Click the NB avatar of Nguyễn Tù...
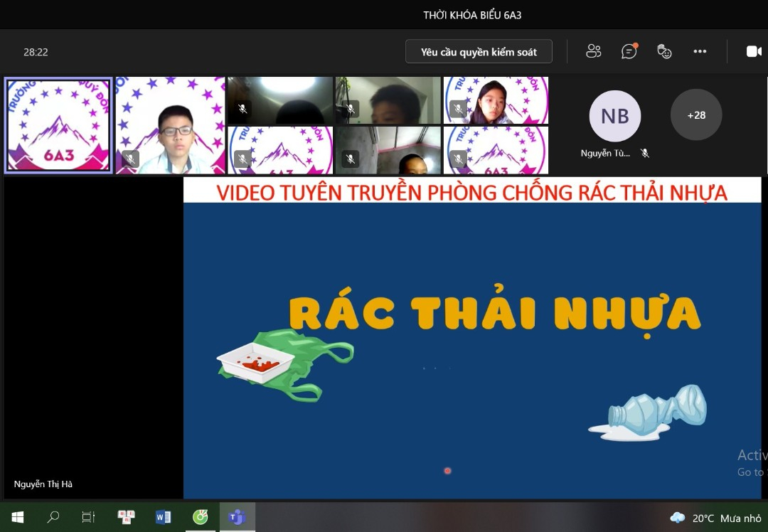The width and height of the screenshot is (768, 532). coord(614,116)
